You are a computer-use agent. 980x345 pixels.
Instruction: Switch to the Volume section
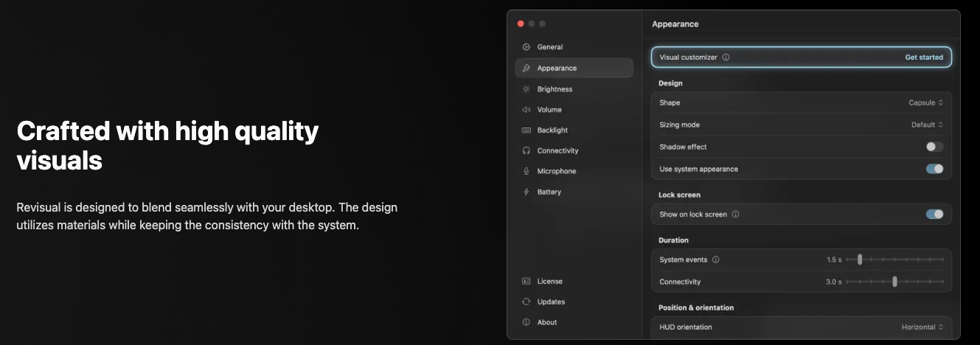(x=574, y=110)
